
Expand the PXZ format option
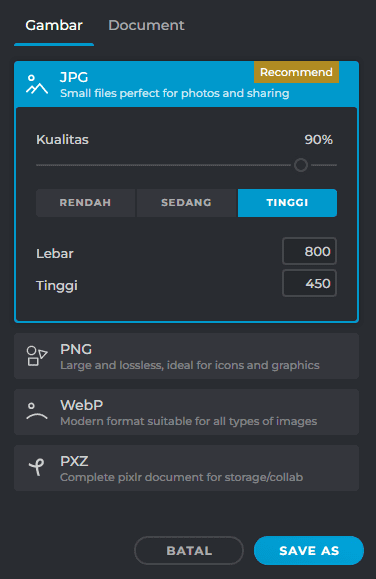point(187,468)
